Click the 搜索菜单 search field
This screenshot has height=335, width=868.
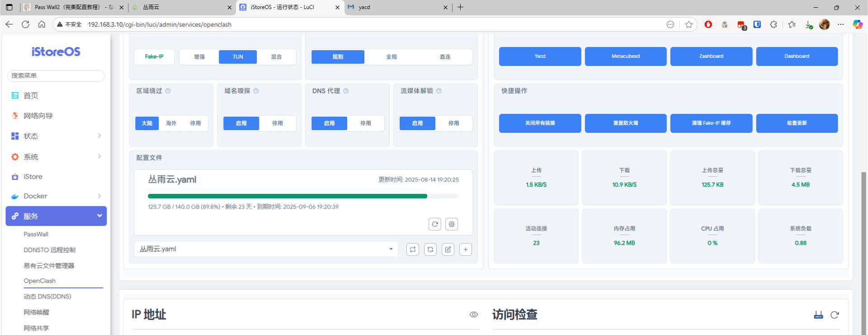pos(56,75)
